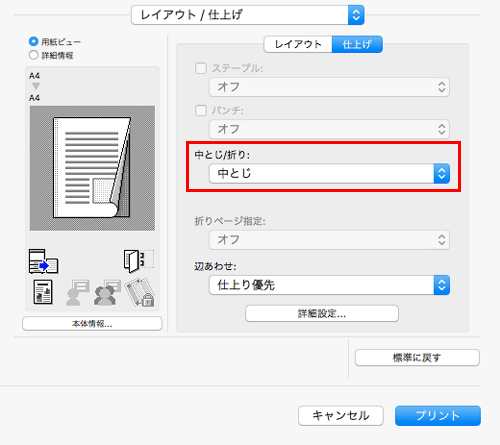
Task: Select the 用紙ビュー radio button
Action: [33, 41]
